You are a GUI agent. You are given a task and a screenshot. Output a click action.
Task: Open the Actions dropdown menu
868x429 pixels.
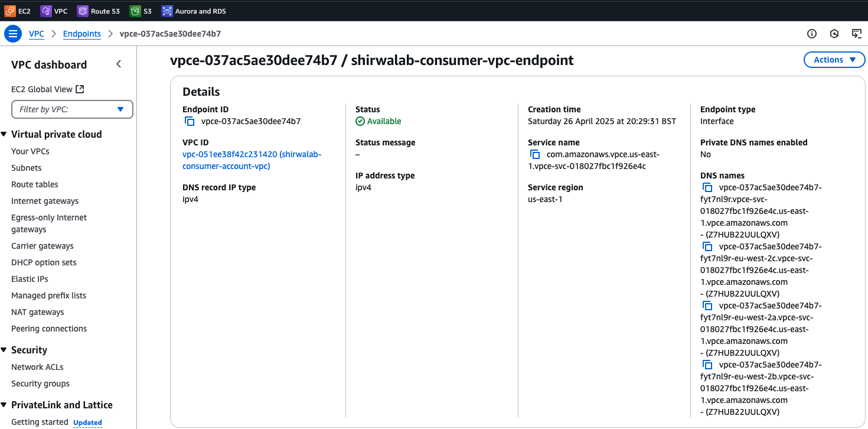(834, 60)
